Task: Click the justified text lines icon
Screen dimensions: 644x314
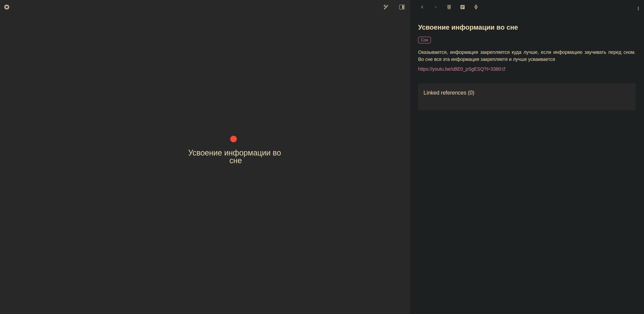Action: click(449, 7)
